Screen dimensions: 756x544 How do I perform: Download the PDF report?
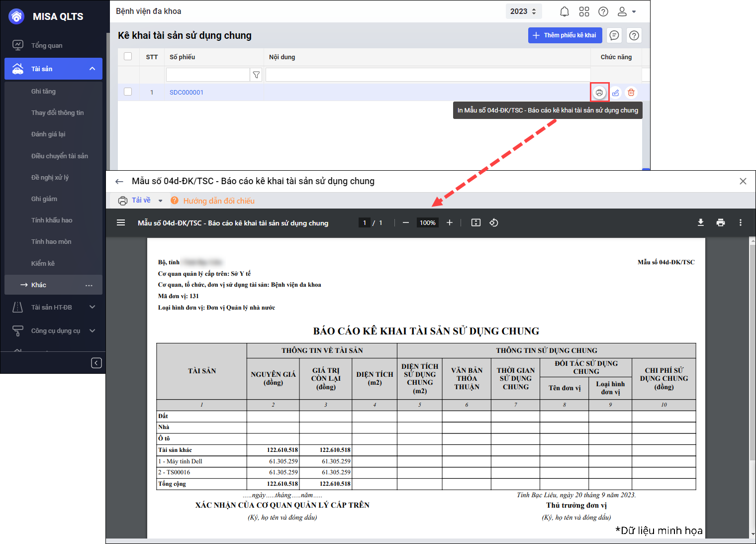700,222
